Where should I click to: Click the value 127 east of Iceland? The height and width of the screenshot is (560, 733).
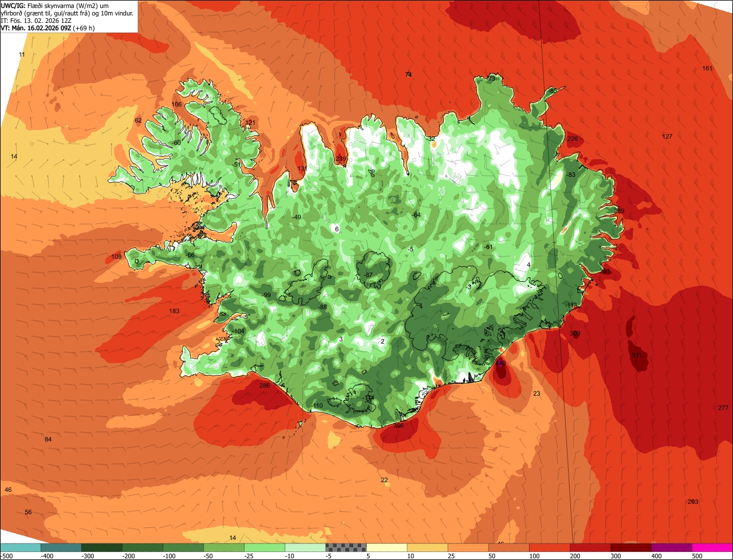point(667,137)
